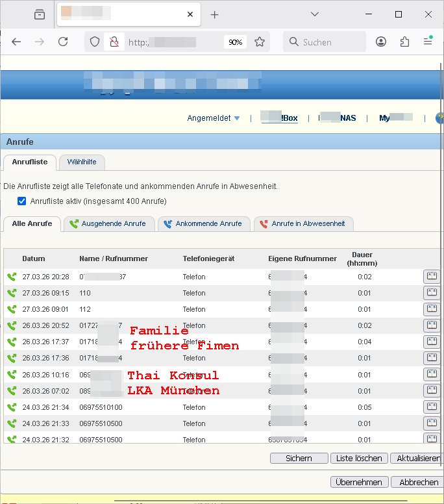Image resolution: width=444 pixels, height=504 pixels.
Task: Expand the Angemeldet dropdown
Action: point(214,118)
